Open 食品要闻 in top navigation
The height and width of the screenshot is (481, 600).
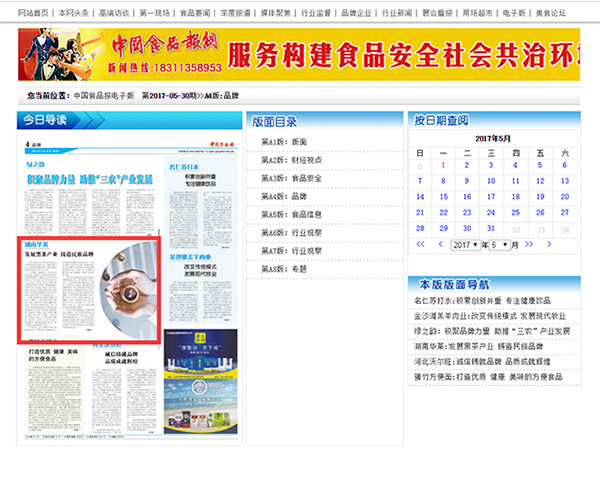pos(194,13)
